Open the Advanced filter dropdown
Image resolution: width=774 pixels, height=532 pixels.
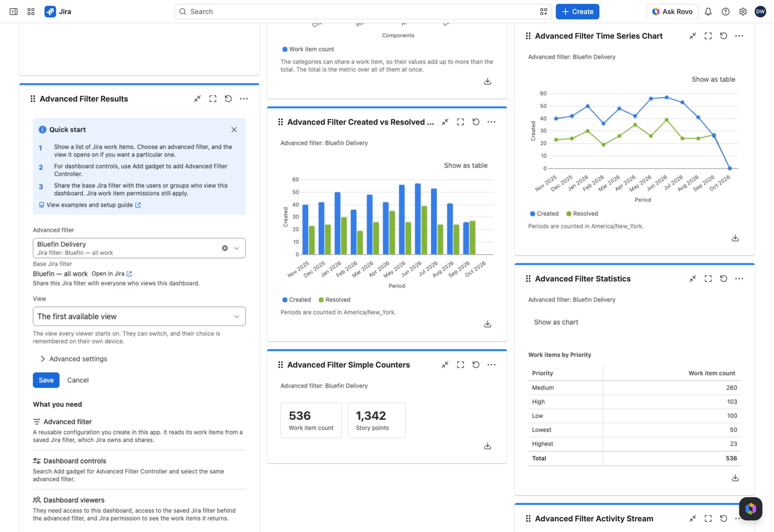tap(139, 248)
